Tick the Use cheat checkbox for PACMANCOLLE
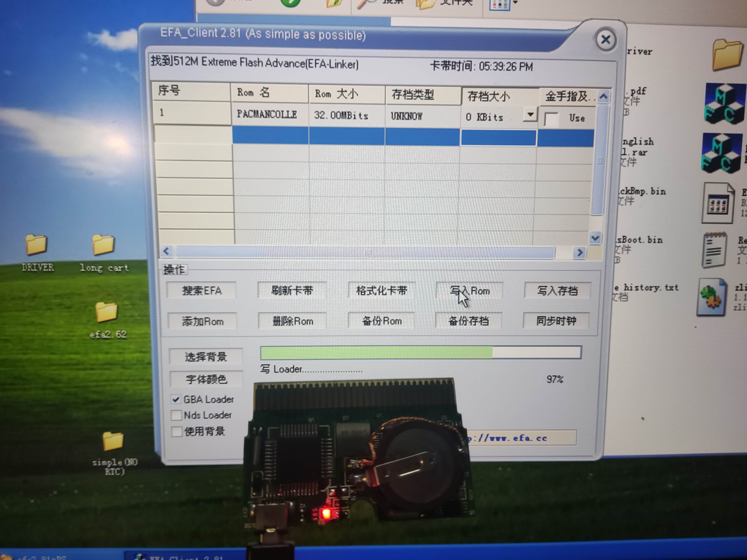 pos(551,119)
